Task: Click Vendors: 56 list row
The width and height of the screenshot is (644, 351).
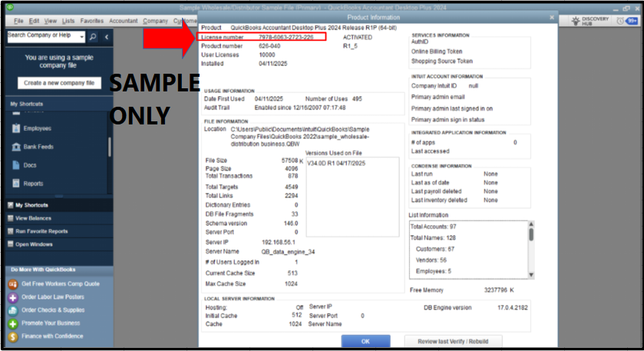Action: click(x=431, y=260)
